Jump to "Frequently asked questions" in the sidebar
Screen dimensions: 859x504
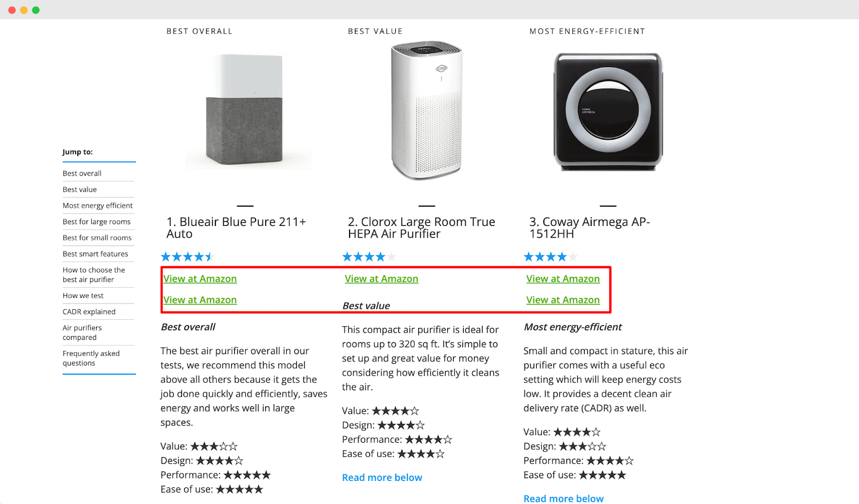[91, 358]
